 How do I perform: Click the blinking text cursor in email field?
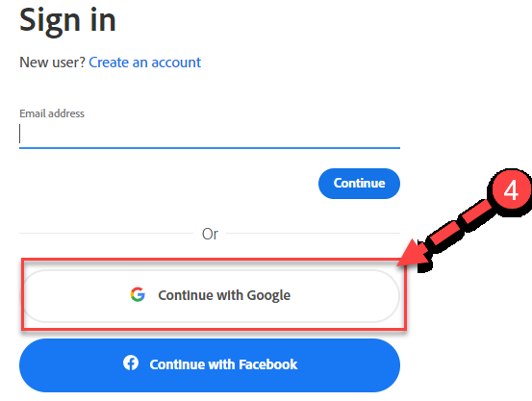20,134
